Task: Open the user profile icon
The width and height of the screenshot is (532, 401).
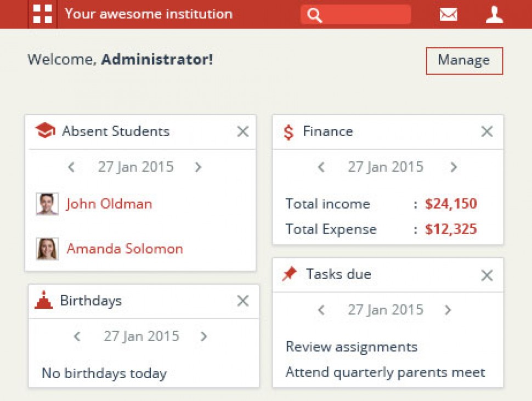Action: [494, 15]
